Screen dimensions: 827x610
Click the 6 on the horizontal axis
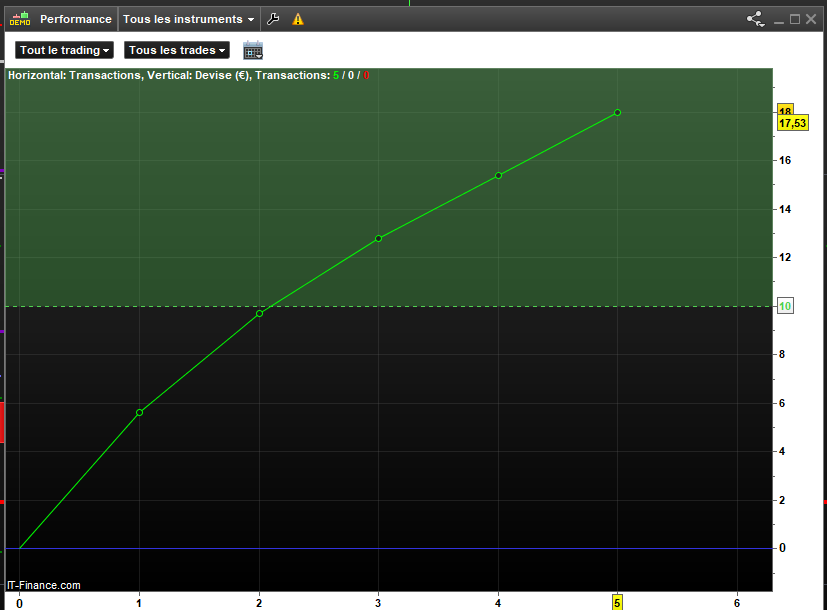(x=737, y=603)
